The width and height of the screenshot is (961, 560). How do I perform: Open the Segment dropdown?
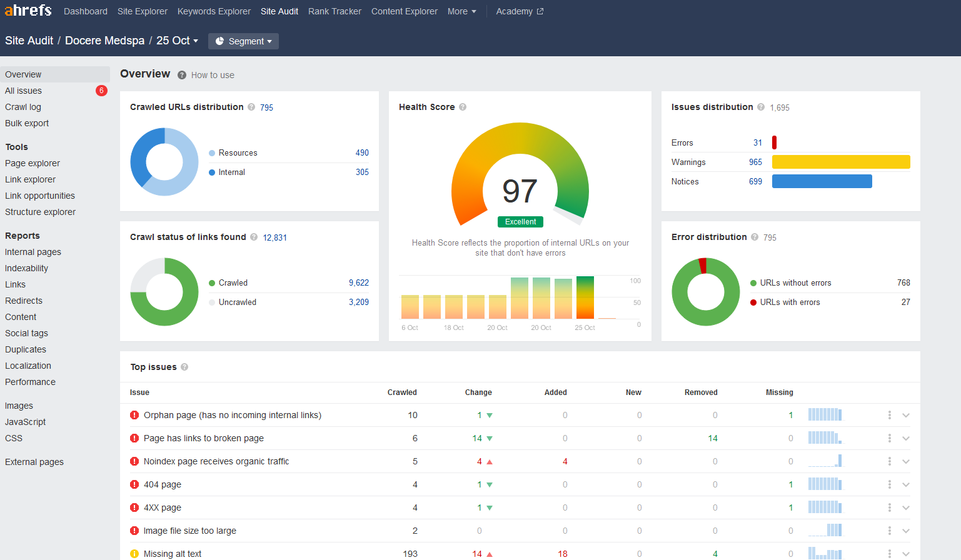pos(243,41)
